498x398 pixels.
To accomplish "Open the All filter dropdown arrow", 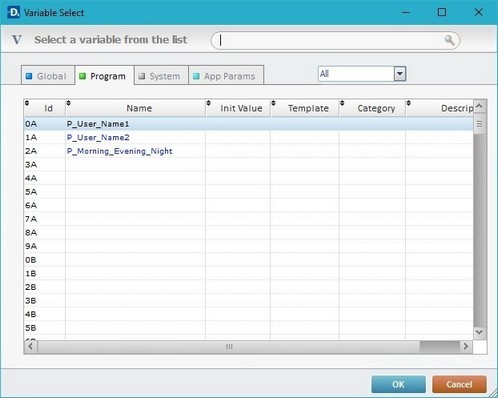I will 400,74.
